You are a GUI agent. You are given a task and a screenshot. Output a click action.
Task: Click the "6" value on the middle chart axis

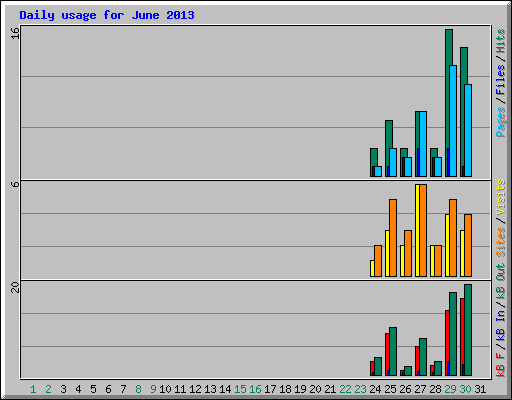pyautogui.click(x=15, y=184)
